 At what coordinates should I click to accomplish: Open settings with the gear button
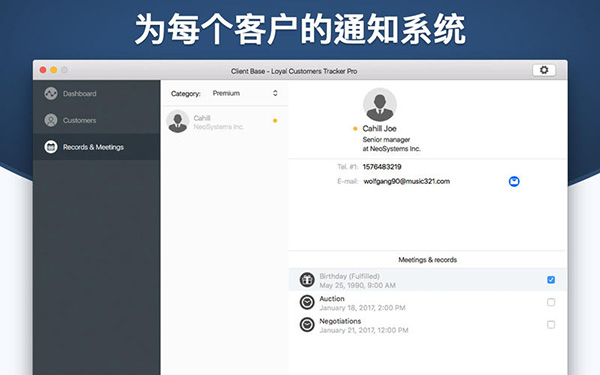[x=544, y=70]
